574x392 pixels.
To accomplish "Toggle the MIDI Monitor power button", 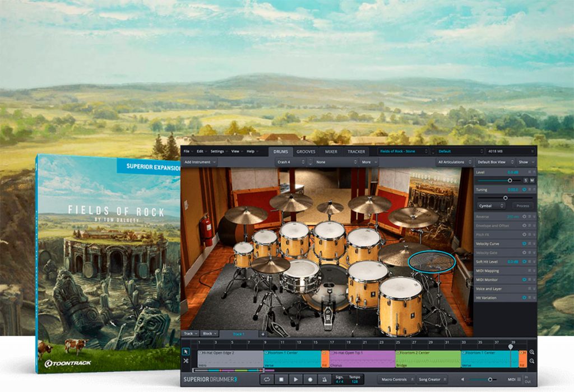I will (x=524, y=280).
